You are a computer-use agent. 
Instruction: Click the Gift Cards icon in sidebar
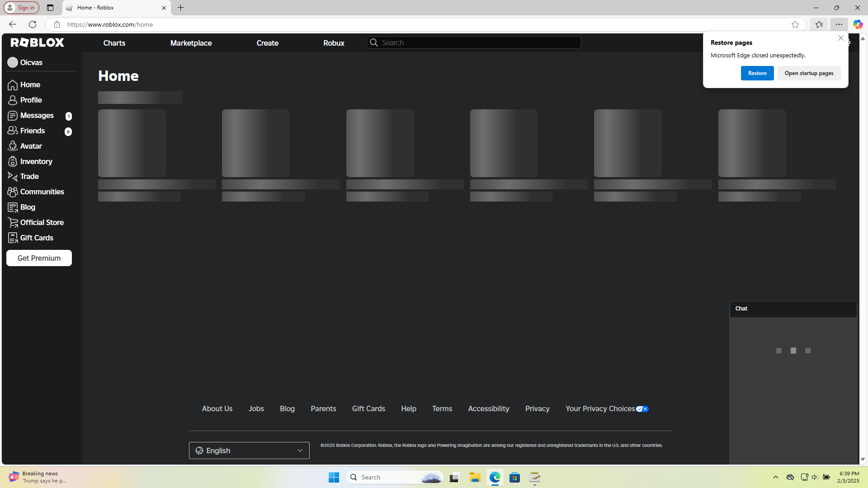(x=13, y=238)
